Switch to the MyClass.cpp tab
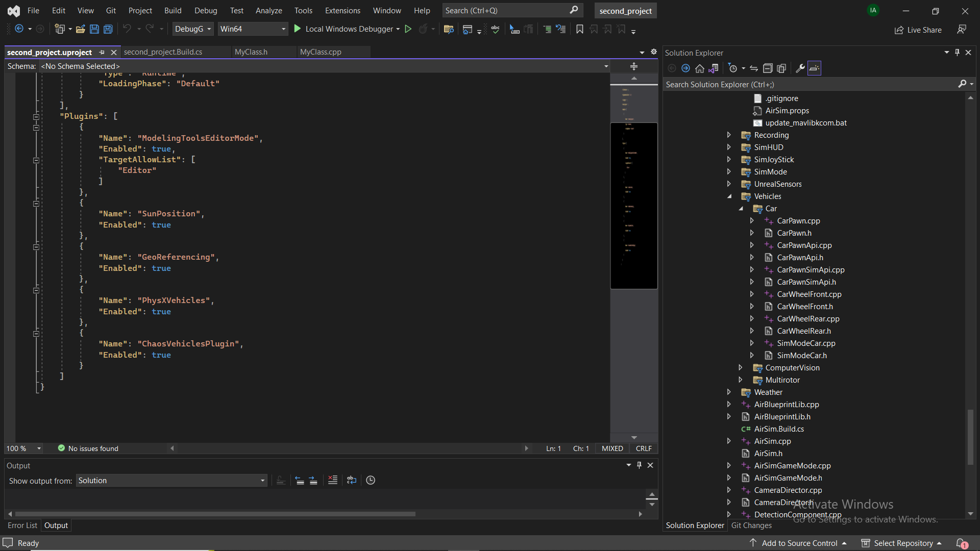 click(x=321, y=52)
